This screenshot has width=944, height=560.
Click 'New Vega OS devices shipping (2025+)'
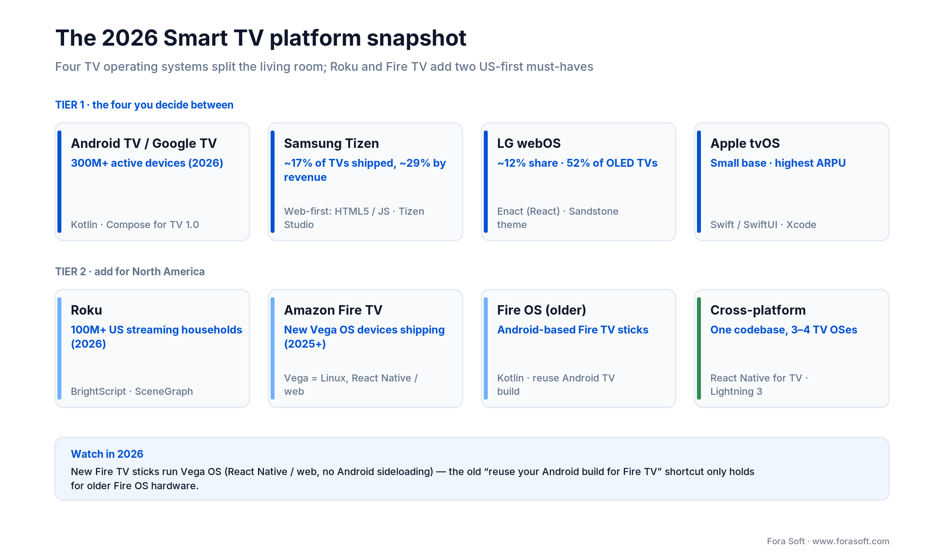pos(364,337)
